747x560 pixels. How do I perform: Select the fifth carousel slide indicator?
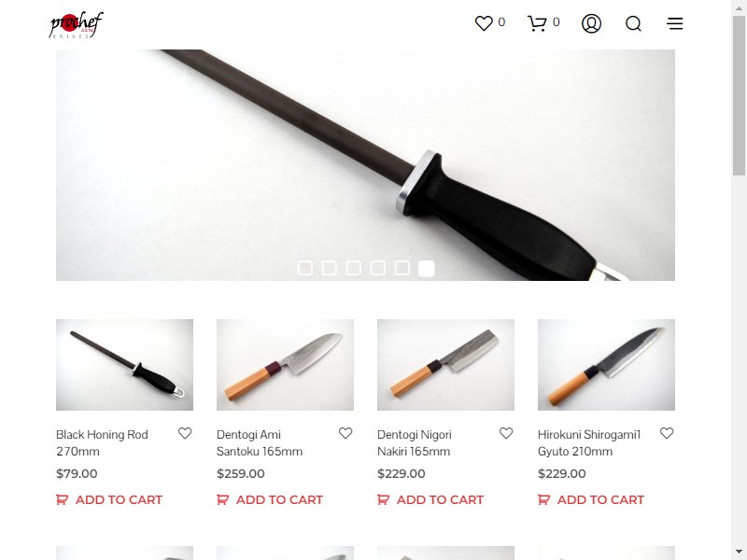coord(402,268)
